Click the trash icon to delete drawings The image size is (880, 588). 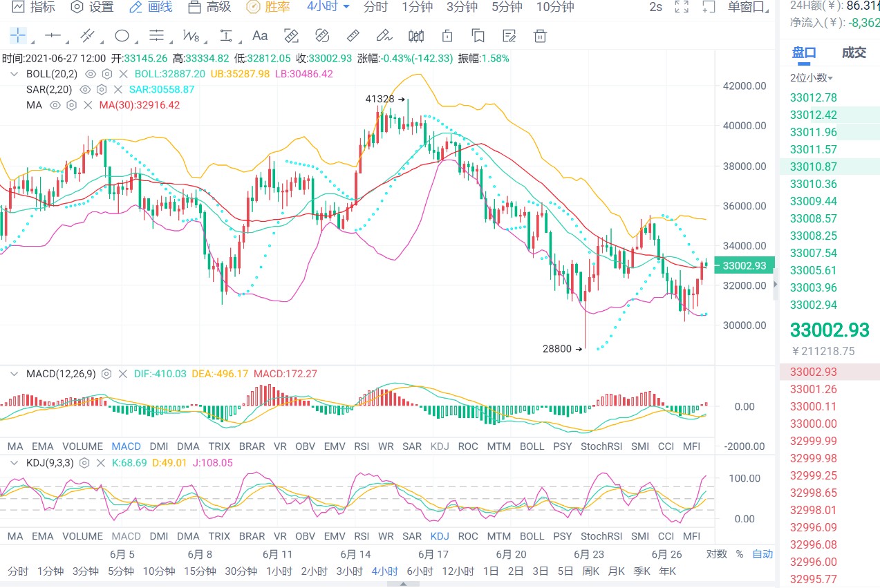coord(541,36)
